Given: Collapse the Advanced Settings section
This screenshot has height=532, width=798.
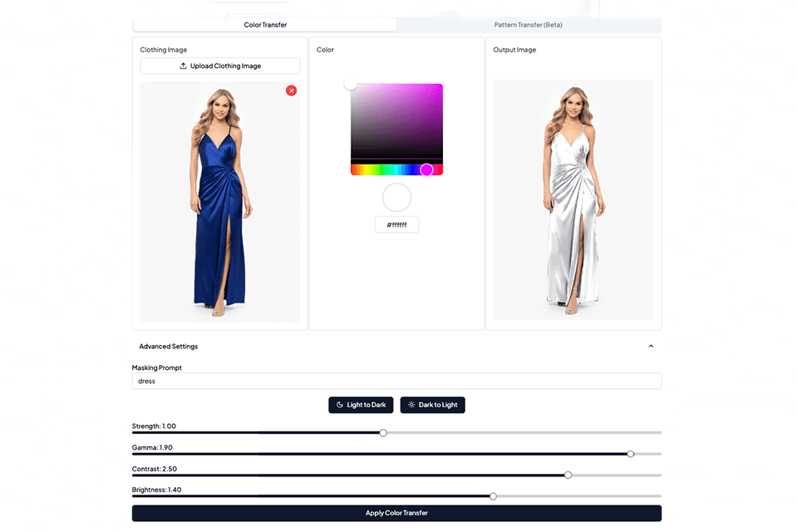Looking at the screenshot, I should (651, 346).
